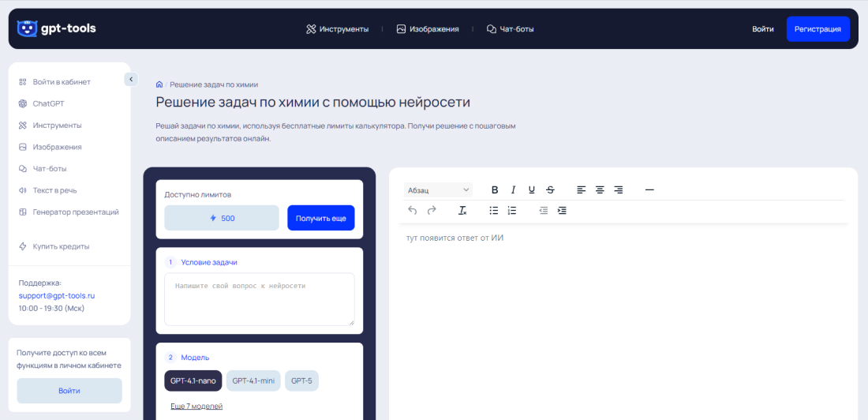Increase the indent

(x=562, y=211)
